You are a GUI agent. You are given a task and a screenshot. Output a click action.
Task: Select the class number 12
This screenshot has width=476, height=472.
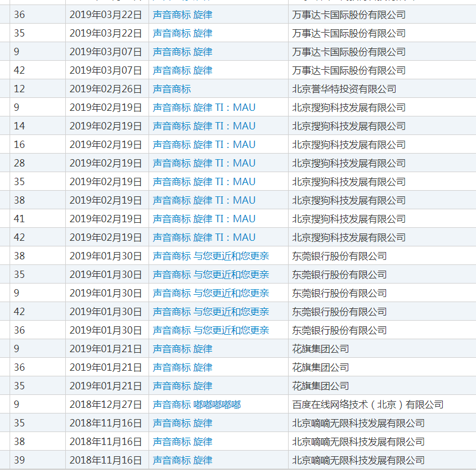pos(19,89)
